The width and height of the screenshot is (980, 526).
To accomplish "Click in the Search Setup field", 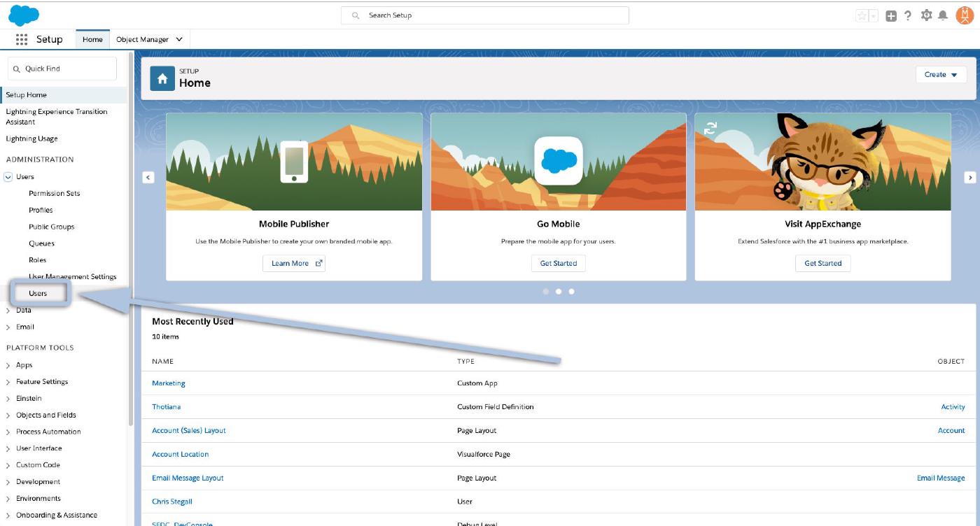I will (484, 15).
